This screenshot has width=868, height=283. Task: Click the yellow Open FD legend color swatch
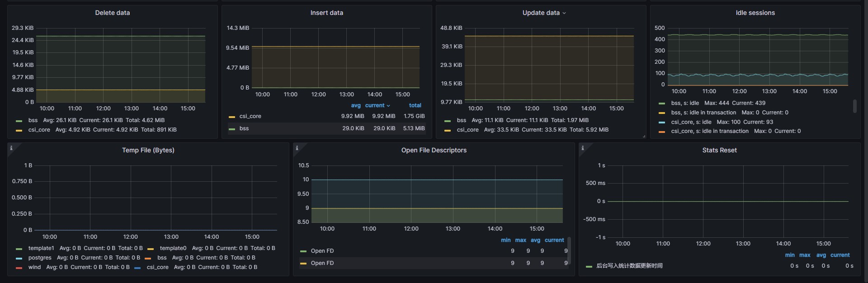coord(303,263)
